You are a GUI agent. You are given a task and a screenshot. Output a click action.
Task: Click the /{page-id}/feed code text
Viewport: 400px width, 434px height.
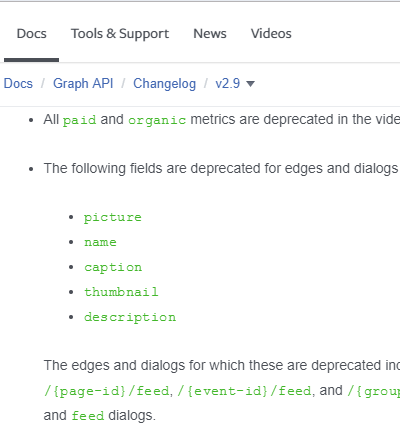[107, 391]
